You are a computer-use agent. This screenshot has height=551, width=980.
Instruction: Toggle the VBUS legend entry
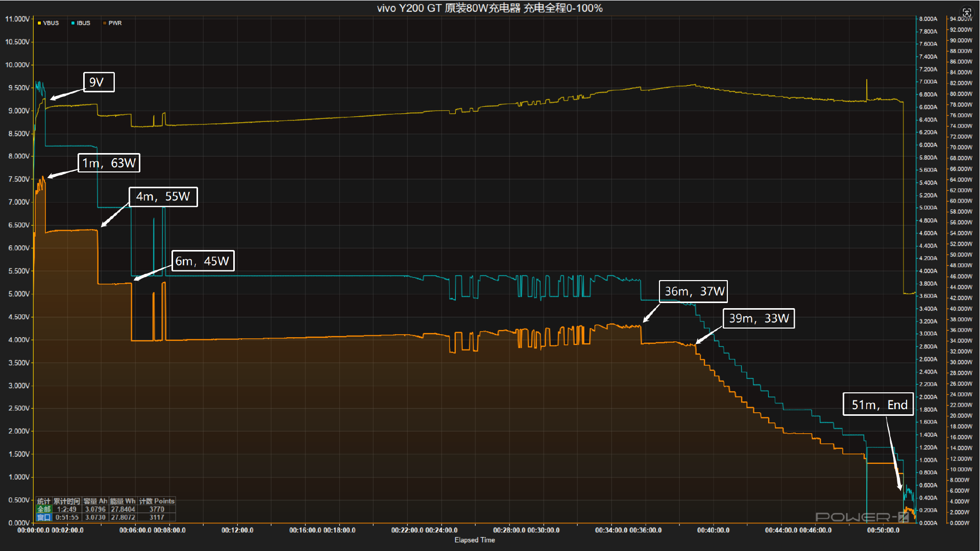[48, 23]
